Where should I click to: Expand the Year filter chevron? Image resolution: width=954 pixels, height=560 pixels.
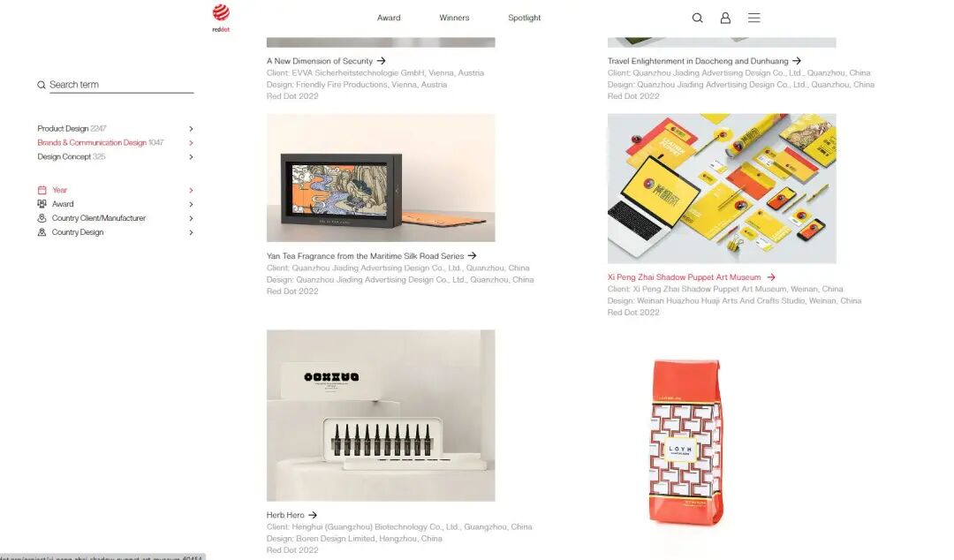tap(191, 191)
